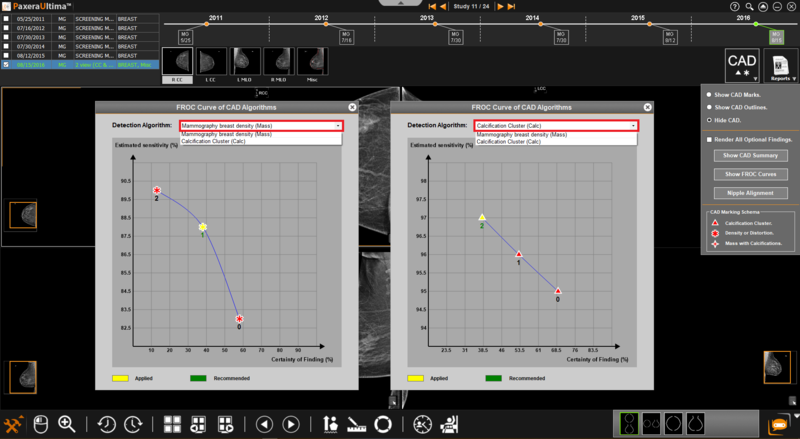
Task: Enable Render All Optional Findings checkbox
Action: (710, 140)
